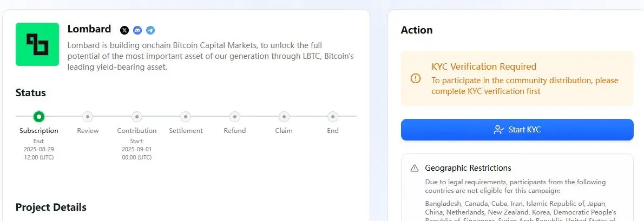Viewport: 644px width, 221px height.
Task: Click the Geographic Restrictions warning triangle icon
Action: click(x=415, y=168)
